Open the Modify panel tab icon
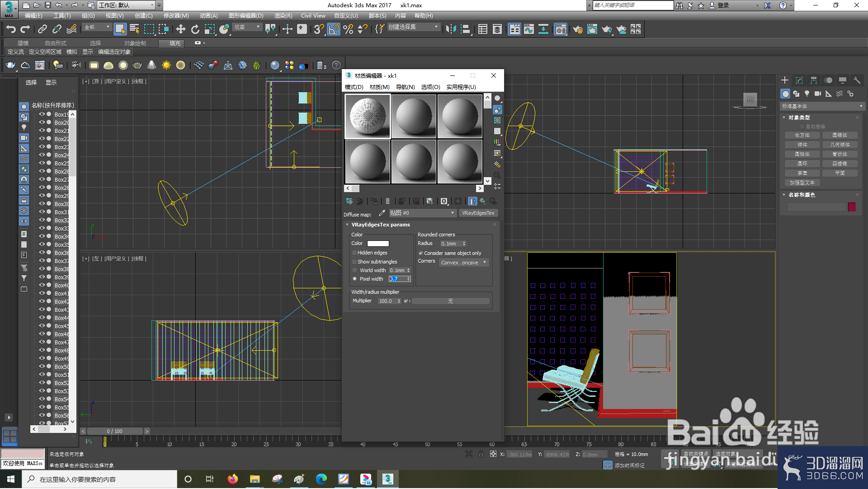The width and height of the screenshot is (868, 489). pos(799,80)
